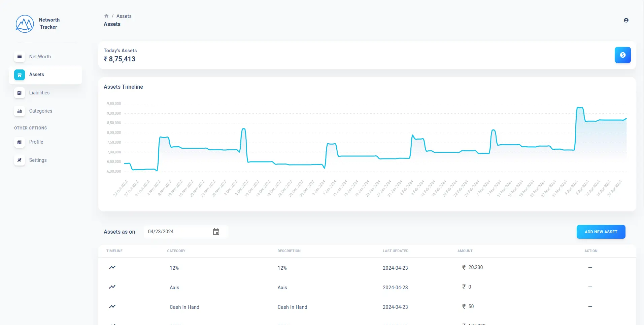Click the Last Updated column header

(396, 251)
